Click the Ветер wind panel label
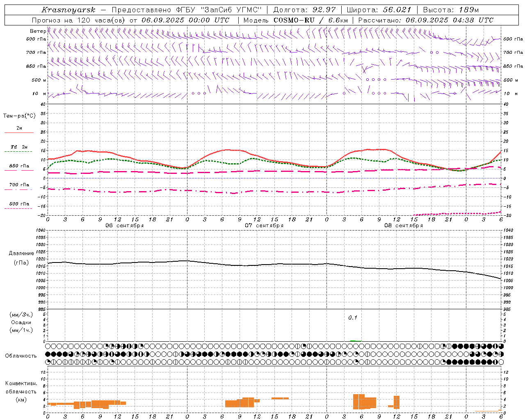This screenshot has height=420, width=525. tap(38, 31)
